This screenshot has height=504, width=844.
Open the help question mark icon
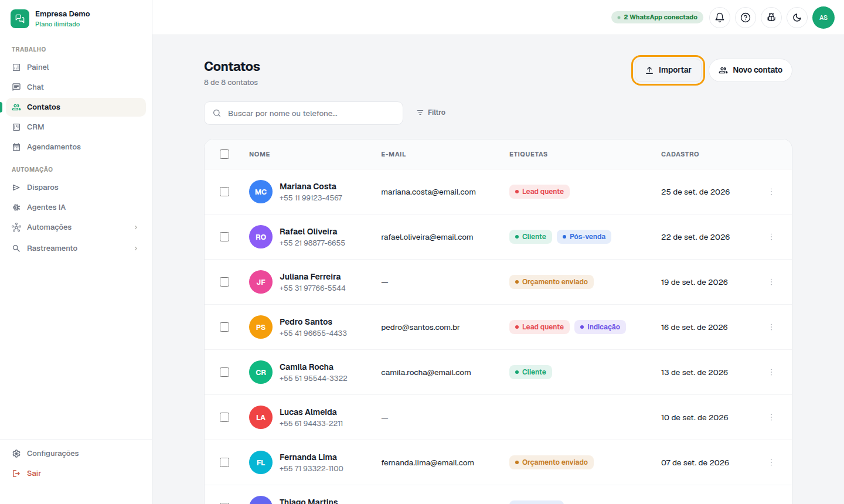coord(746,18)
